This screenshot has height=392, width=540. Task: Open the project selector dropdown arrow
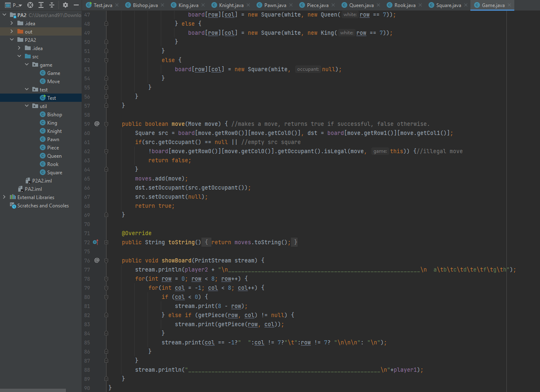coord(20,5)
